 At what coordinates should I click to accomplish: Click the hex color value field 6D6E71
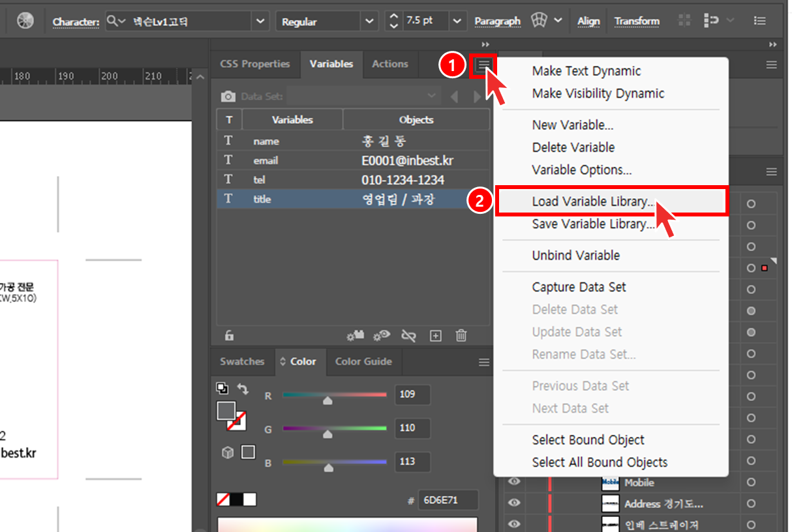[x=448, y=500]
